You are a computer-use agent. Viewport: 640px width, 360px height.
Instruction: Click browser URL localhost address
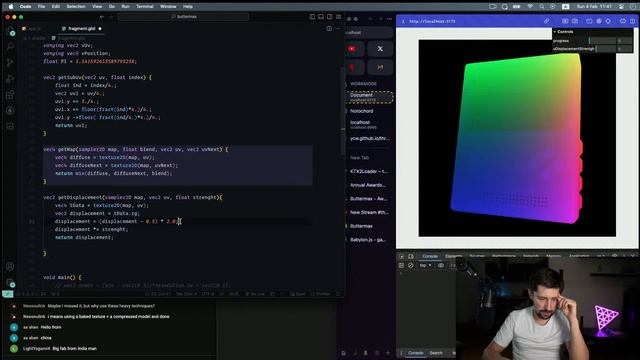pos(432,21)
